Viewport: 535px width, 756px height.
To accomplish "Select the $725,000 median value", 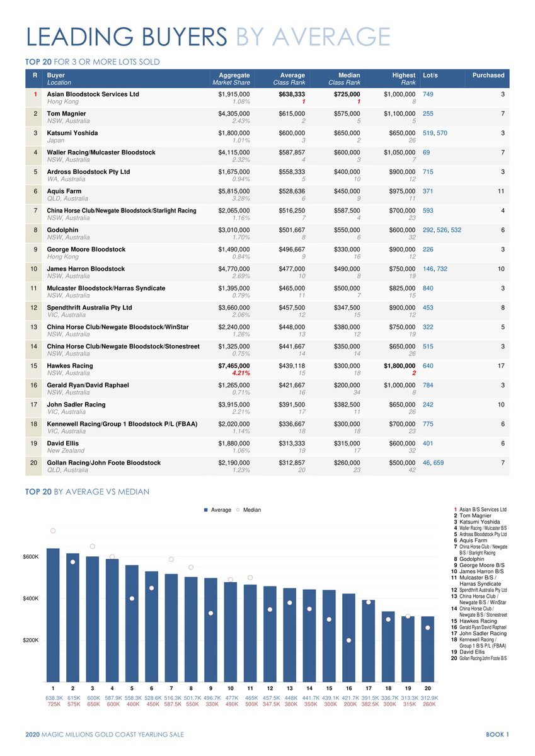I will tap(347, 94).
